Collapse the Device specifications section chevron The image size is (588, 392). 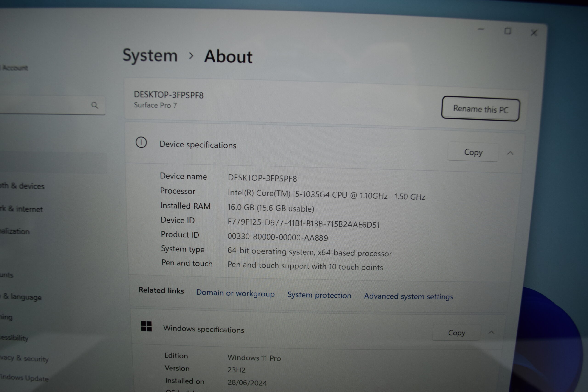[510, 153]
